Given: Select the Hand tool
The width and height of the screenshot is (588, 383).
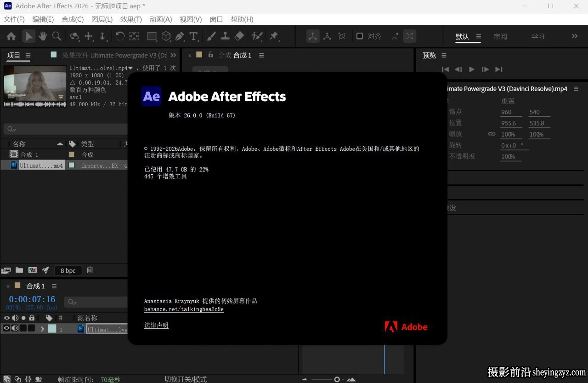Looking at the screenshot, I should point(43,36).
